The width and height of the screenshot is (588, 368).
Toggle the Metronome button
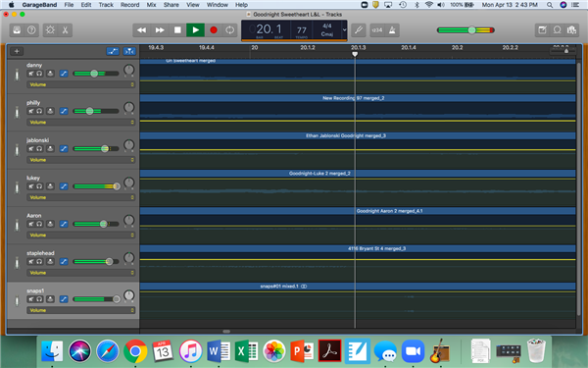[392, 30]
